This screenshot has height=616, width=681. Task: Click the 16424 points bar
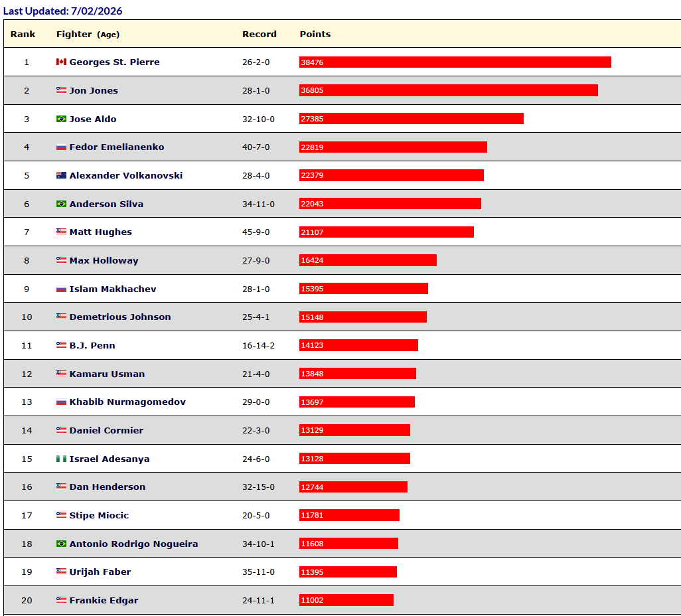[368, 260]
